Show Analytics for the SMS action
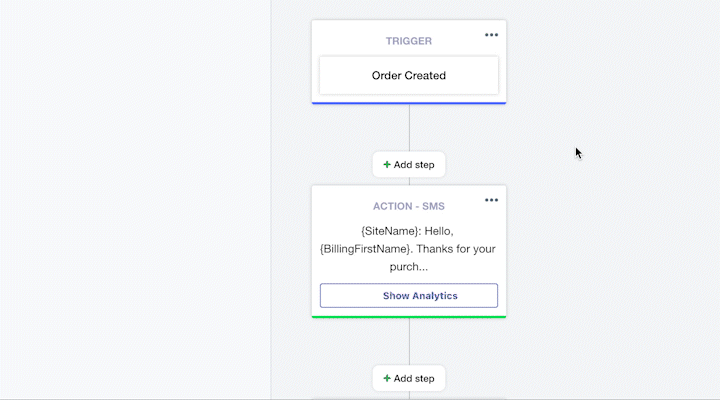The width and height of the screenshot is (720, 400). [x=409, y=296]
